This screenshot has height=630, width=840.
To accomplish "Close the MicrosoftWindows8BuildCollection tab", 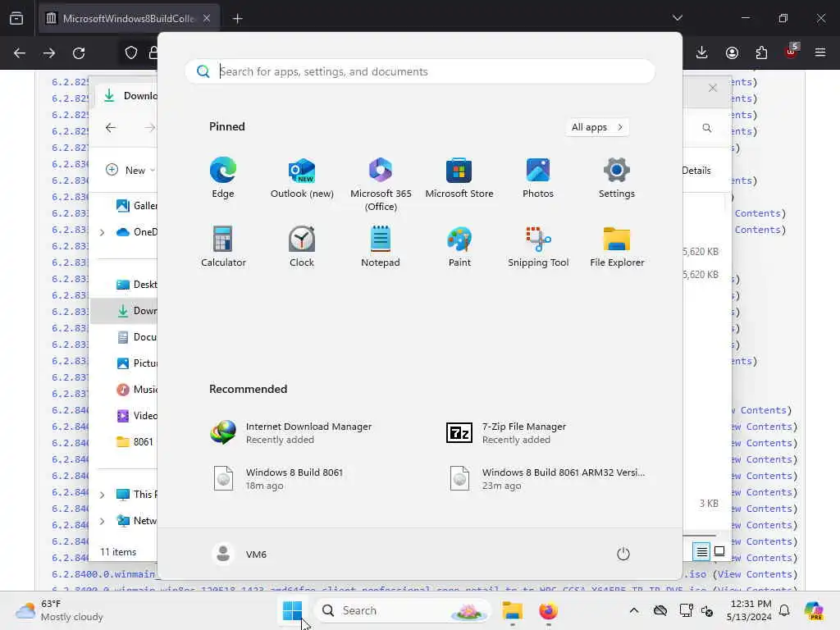I will pyautogui.click(x=207, y=19).
